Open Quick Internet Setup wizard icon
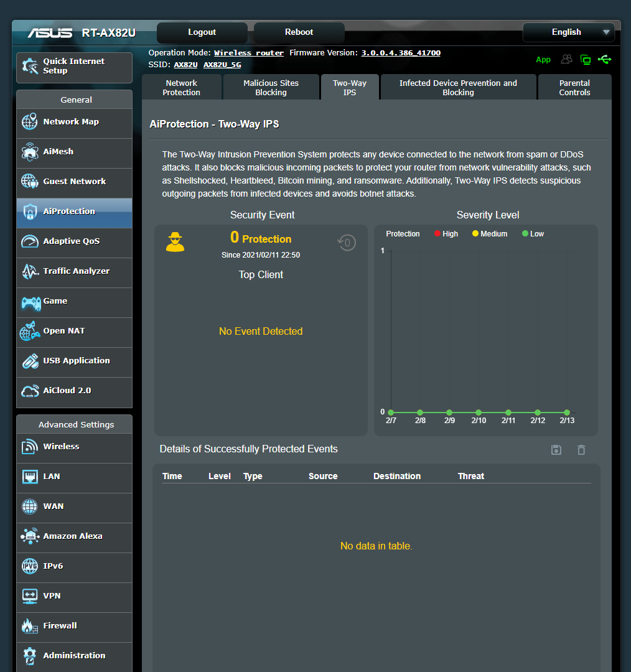The width and height of the screenshot is (631, 672). pyautogui.click(x=30, y=66)
